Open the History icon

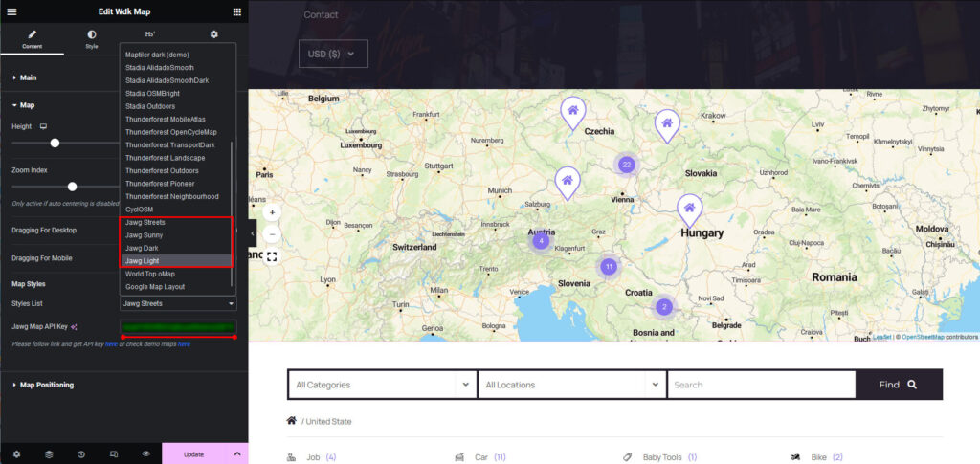tap(81, 454)
